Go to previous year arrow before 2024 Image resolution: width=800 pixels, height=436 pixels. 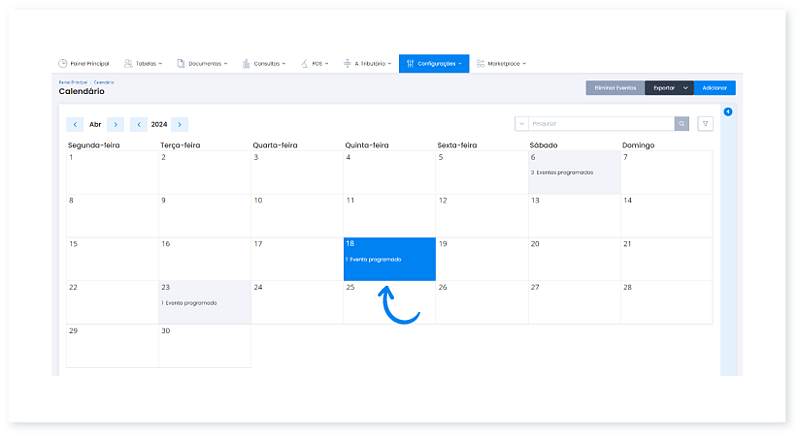pyautogui.click(x=138, y=124)
